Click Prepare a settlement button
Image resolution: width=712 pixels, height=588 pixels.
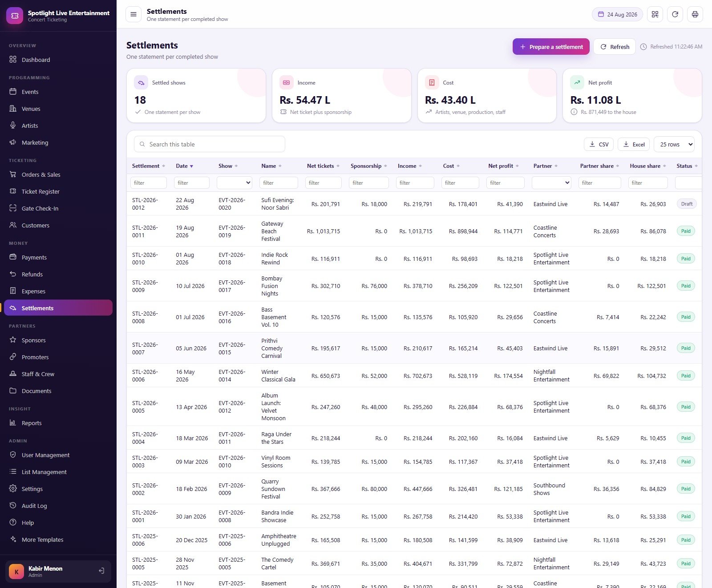tap(551, 47)
